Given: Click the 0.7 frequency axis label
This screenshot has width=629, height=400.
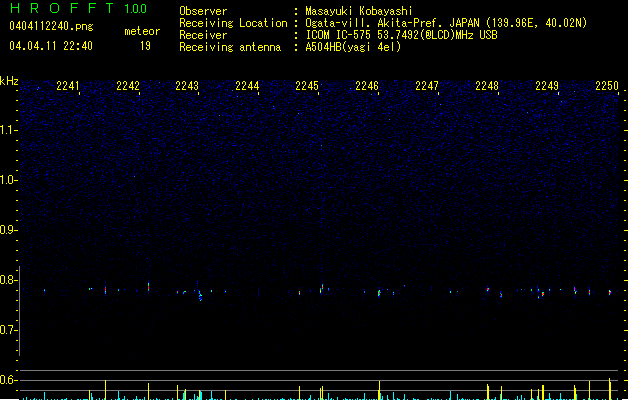Looking at the screenshot, I should (x=7, y=330).
